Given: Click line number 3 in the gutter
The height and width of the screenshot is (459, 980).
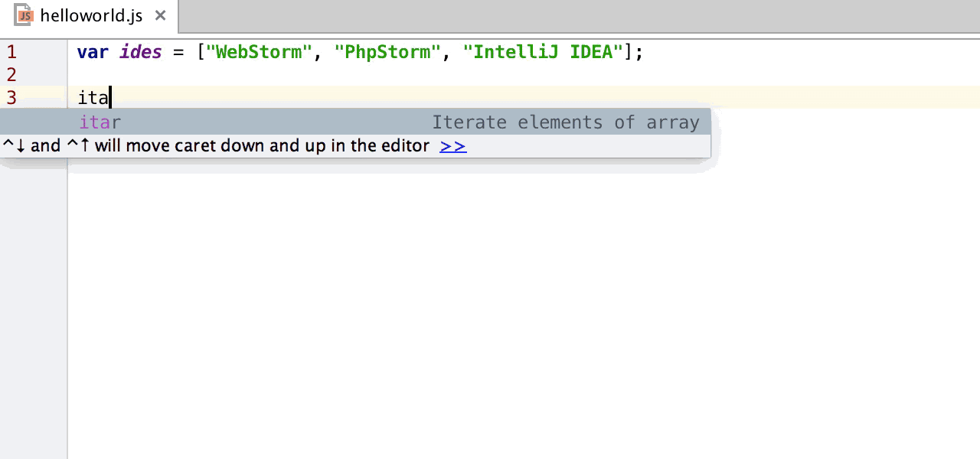Looking at the screenshot, I should pos(11,97).
